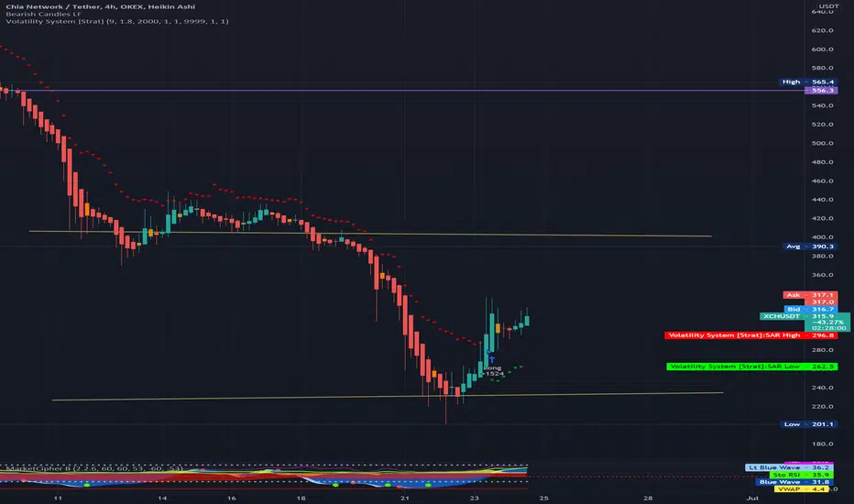Viewport: 854px width, 504px height.
Task: Click date label 11 on time axis
Action: coord(58,498)
